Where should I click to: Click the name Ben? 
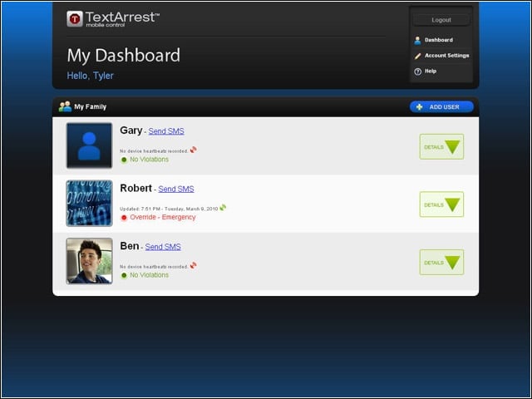click(130, 246)
